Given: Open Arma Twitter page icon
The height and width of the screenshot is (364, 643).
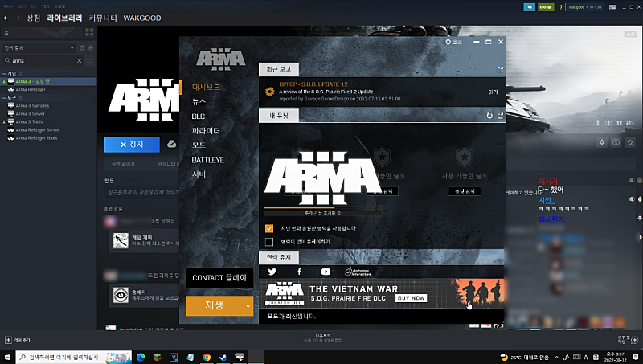Looking at the screenshot, I should tap(272, 272).
